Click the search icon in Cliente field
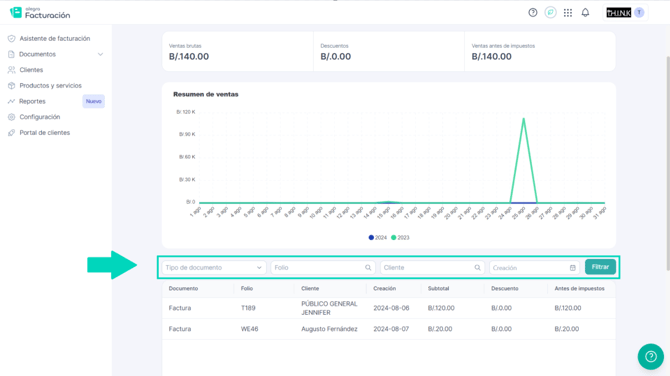Viewport: 670px width, 376px height. click(477, 267)
